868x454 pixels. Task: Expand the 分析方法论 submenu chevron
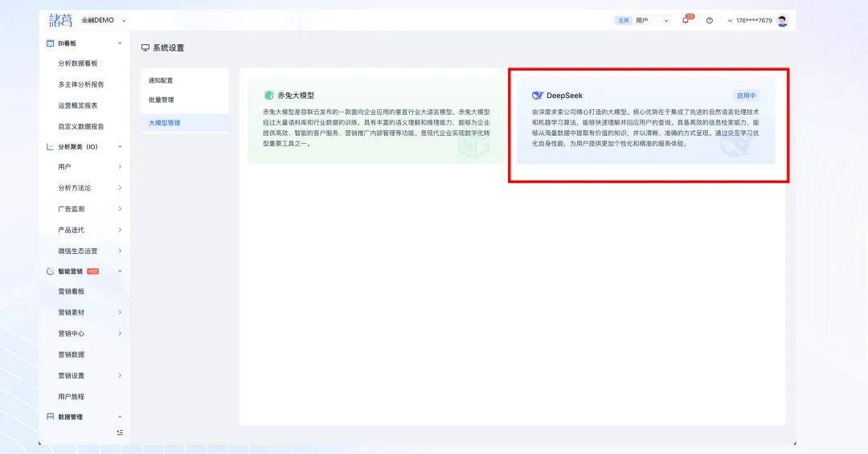coord(120,188)
